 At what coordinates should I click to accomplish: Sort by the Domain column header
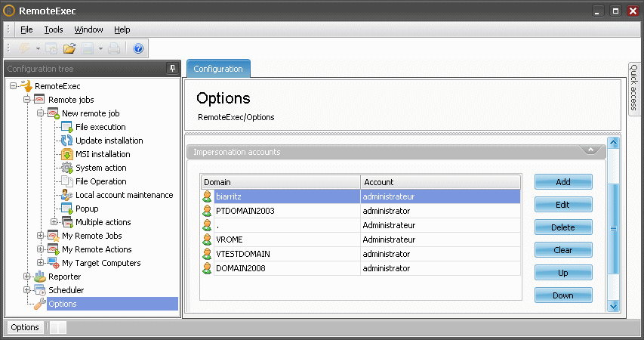click(281, 182)
